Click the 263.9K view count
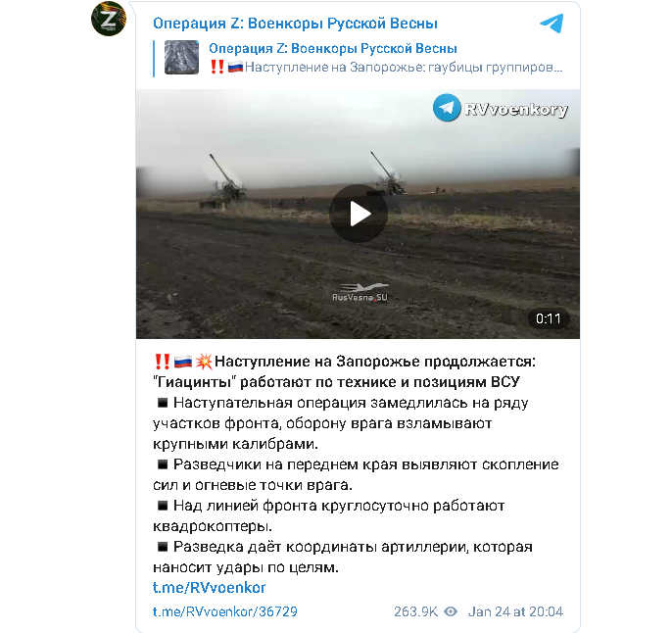672x633 pixels. (415, 611)
